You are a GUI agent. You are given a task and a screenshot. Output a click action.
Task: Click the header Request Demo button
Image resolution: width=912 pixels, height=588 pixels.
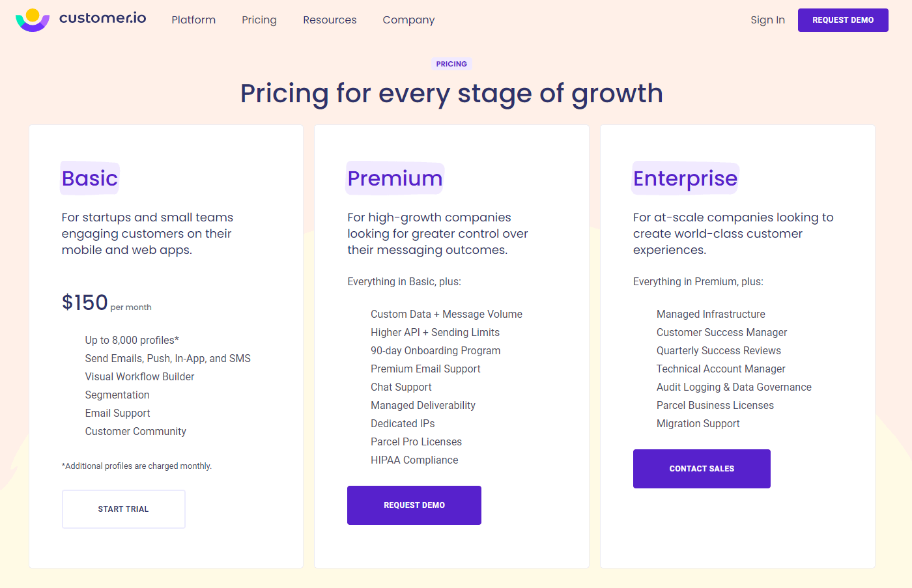point(843,20)
